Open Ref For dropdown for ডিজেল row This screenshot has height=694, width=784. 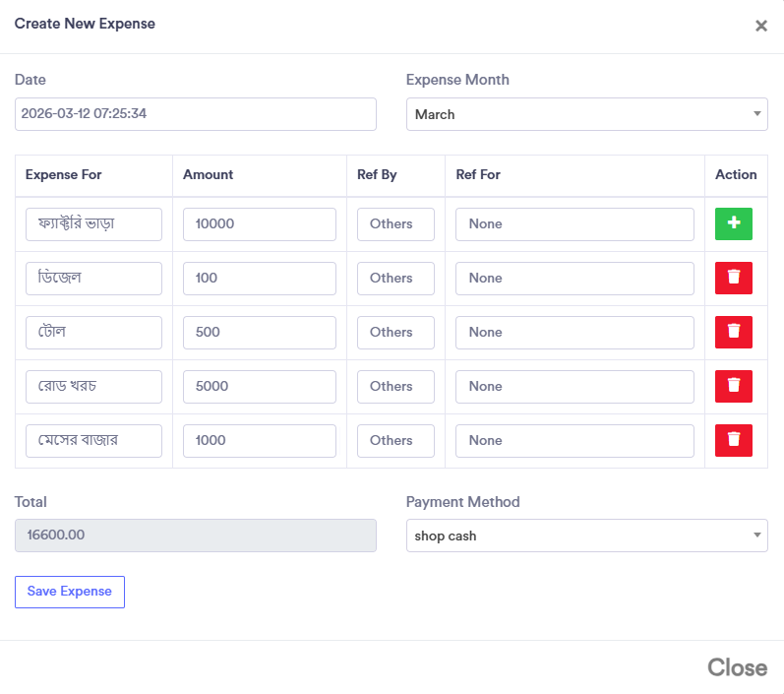coord(574,278)
